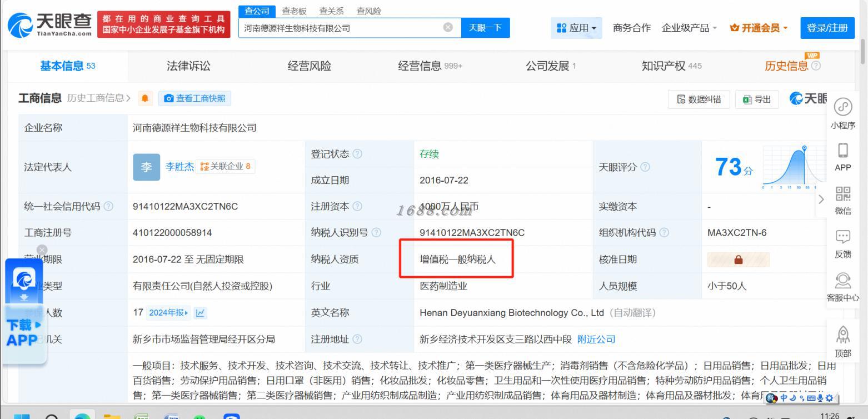Click the 导出 export button
The image size is (868, 419).
click(x=757, y=99)
